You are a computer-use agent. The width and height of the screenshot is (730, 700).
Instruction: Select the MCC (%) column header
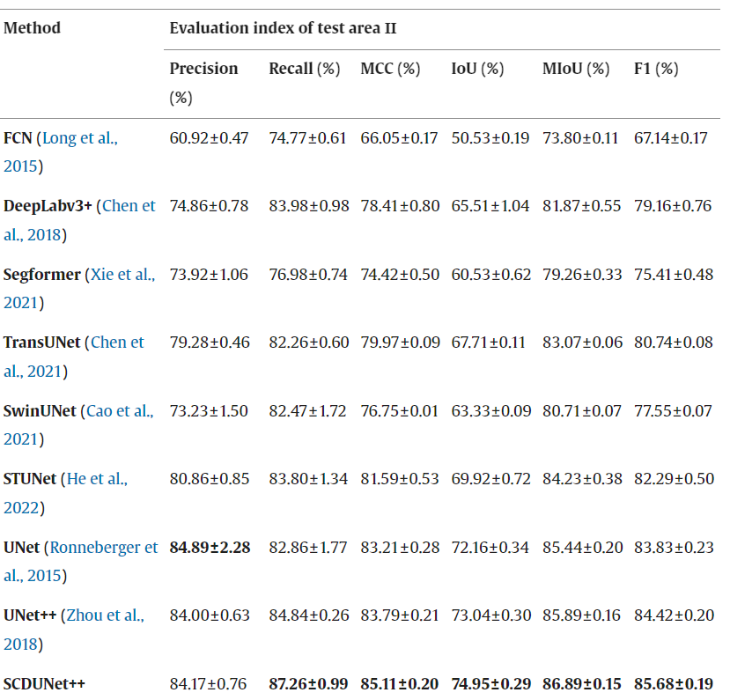tap(390, 69)
